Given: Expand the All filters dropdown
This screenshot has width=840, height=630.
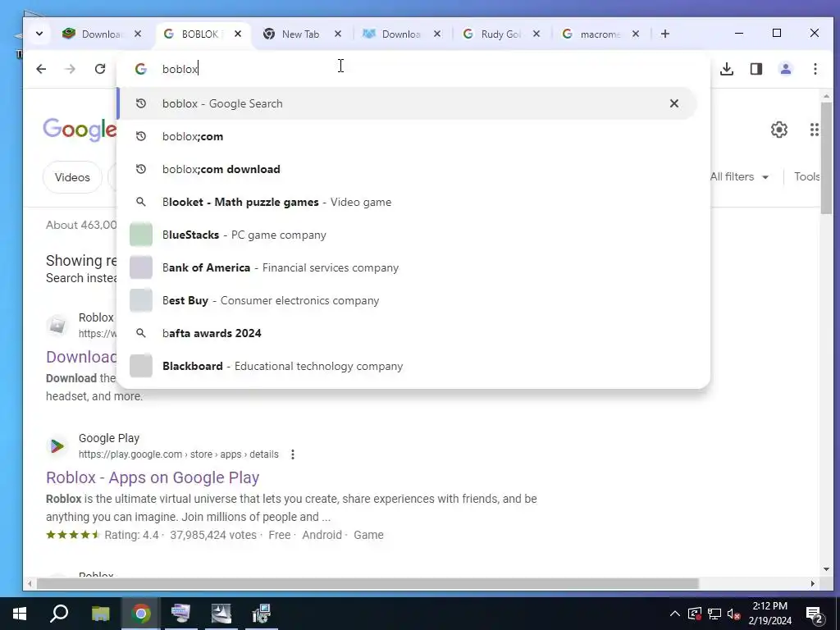Looking at the screenshot, I should point(739,177).
